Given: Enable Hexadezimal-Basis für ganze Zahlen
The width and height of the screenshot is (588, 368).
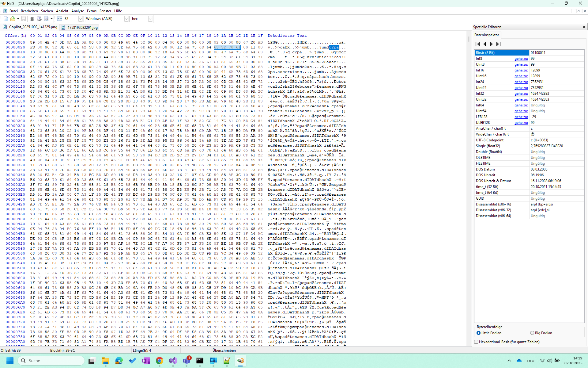Looking at the screenshot, I should click(x=476, y=342).
